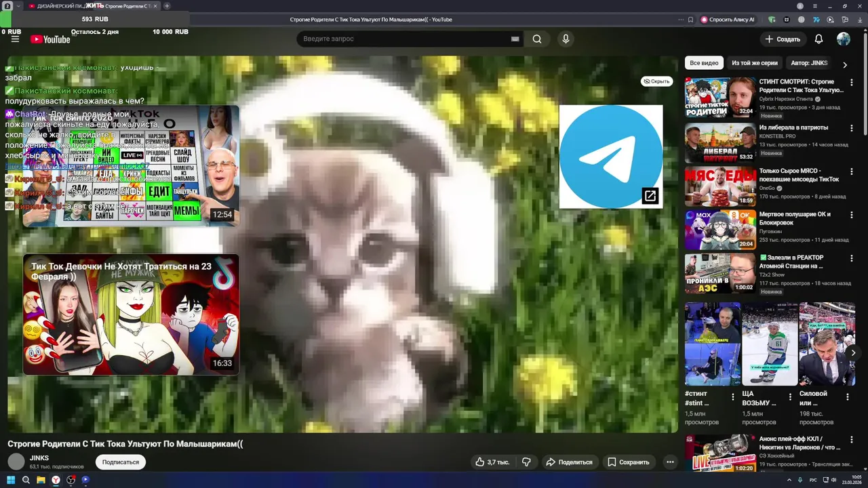The image size is (868, 488).
Task: Open options for the Силовой short
Action: tap(847, 397)
